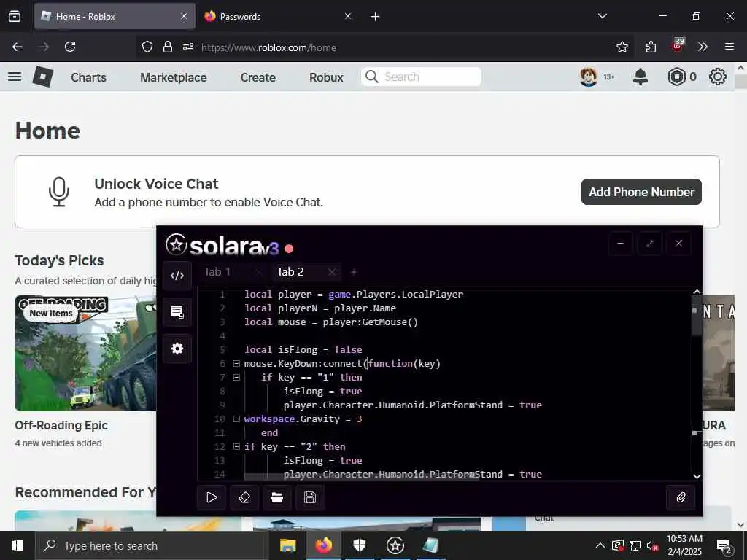747x560 pixels.
Task: Click the Firefox list all tabs chevron
Action: 602,16
